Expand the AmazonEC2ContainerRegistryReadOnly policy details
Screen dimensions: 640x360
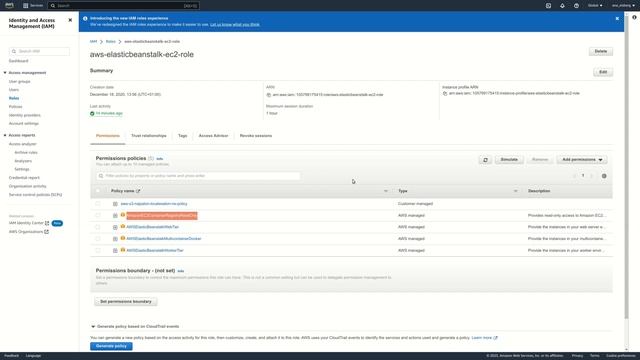[115, 216]
